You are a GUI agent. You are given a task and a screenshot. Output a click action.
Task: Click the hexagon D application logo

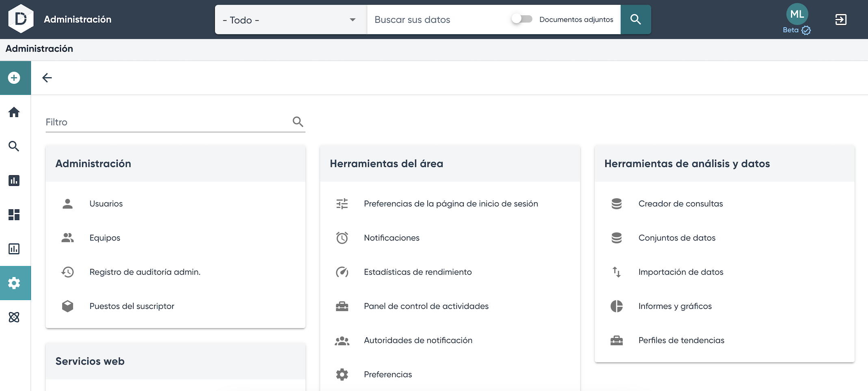pyautogui.click(x=21, y=19)
